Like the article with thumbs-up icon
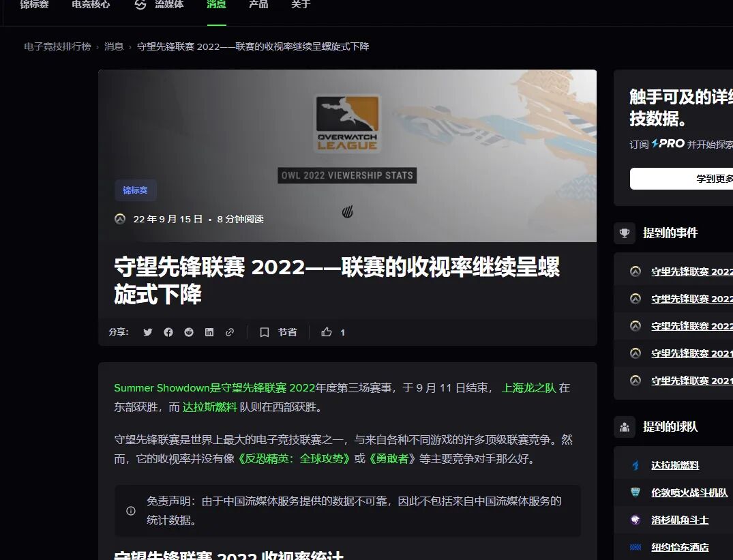The height and width of the screenshot is (560, 733). click(327, 332)
